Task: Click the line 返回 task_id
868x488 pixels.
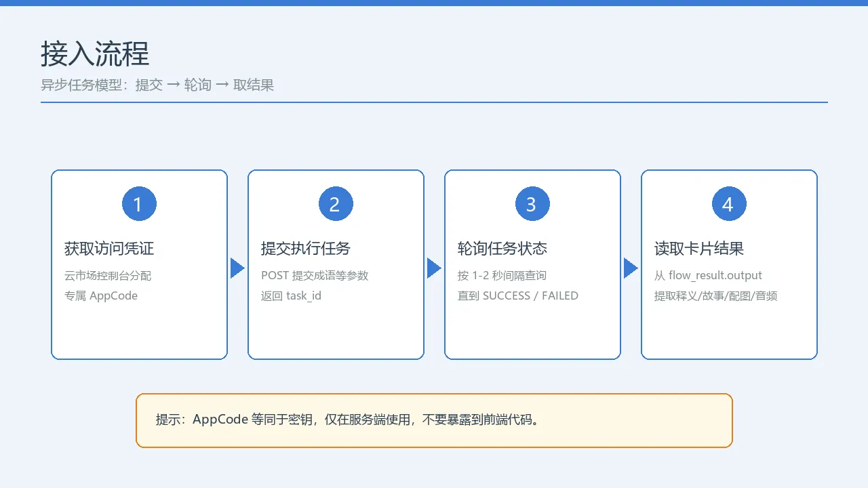Action: point(291,296)
